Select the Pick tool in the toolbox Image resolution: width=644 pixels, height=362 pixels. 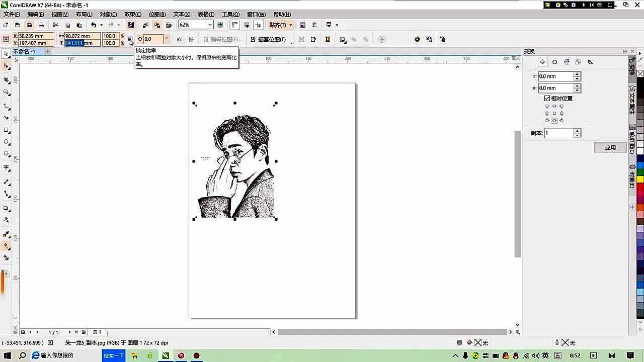coord(6,53)
